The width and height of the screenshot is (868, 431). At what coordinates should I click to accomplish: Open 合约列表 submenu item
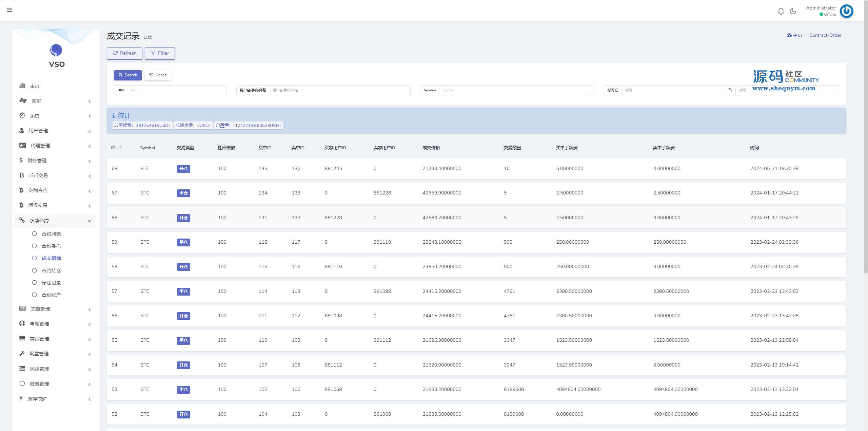[51, 234]
